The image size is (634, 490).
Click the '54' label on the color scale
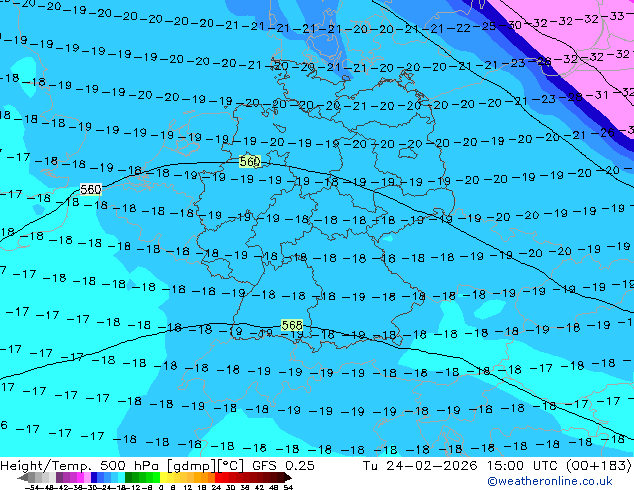pos(288,487)
